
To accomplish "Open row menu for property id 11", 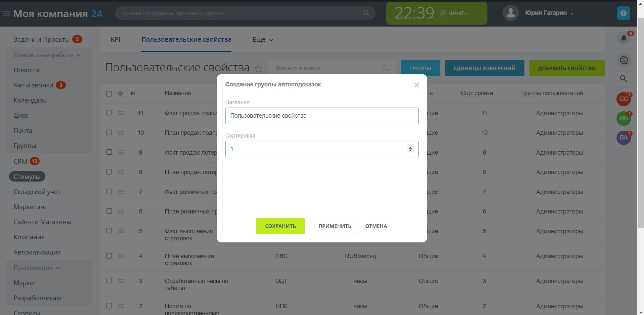I will tap(121, 113).
